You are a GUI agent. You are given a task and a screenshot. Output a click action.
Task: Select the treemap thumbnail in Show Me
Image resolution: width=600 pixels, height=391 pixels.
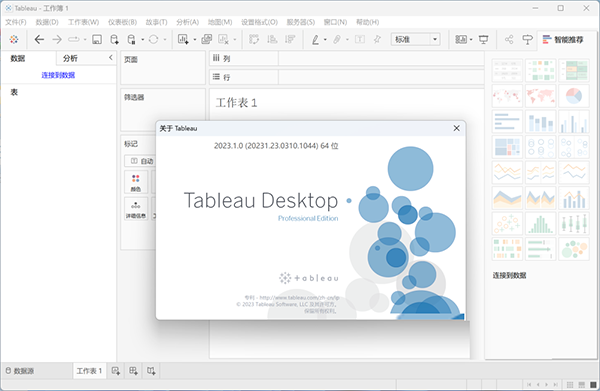coord(507,147)
